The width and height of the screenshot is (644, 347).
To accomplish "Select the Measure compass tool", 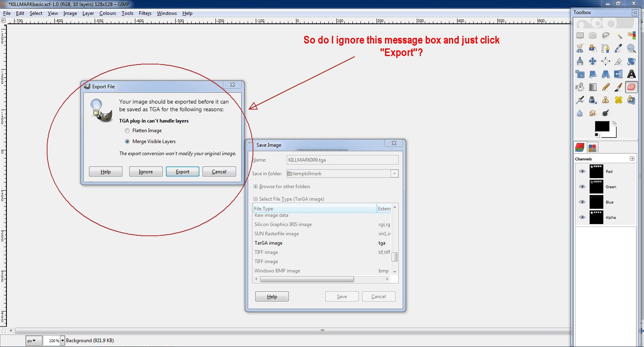I will click(x=580, y=61).
